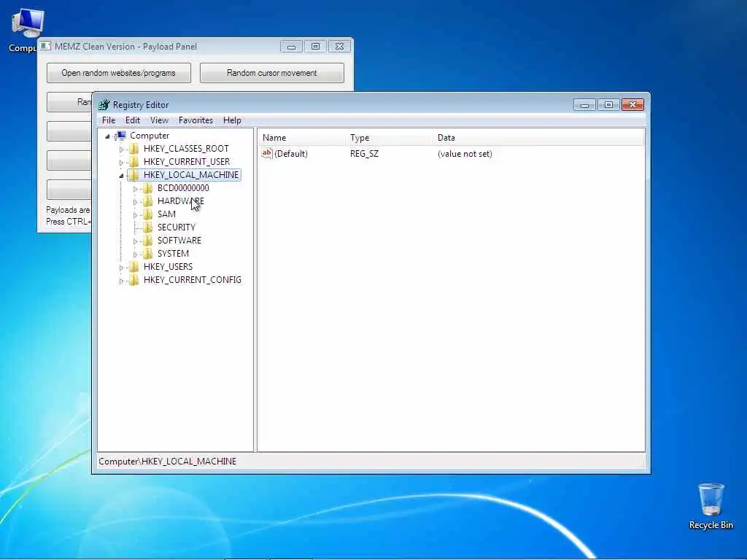Viewport: 747px width, 560px height.
Task: Click the (Default) string value icon
Action: 267,153
